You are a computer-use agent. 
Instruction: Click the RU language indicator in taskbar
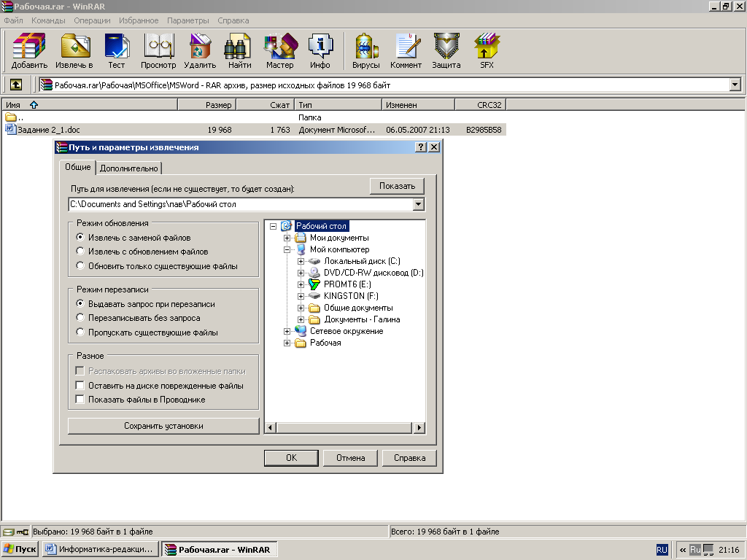[662, 550]
